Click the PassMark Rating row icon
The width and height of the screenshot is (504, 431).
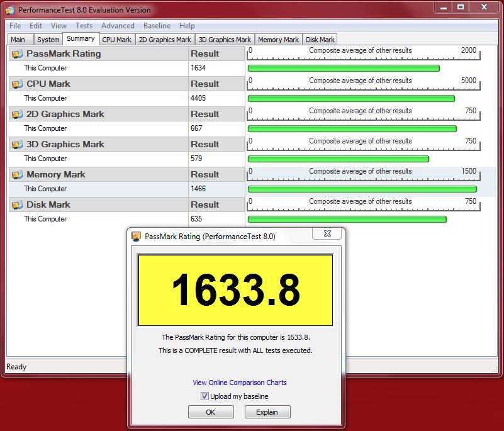18,53
